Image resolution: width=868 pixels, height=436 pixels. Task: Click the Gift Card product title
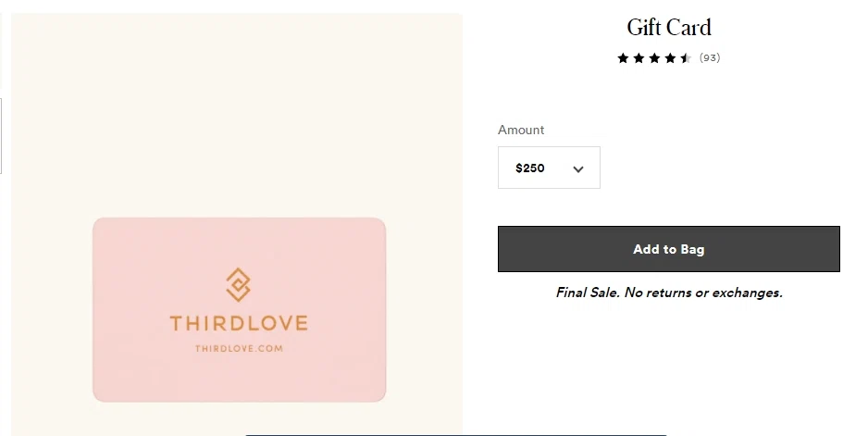(669, 28)
